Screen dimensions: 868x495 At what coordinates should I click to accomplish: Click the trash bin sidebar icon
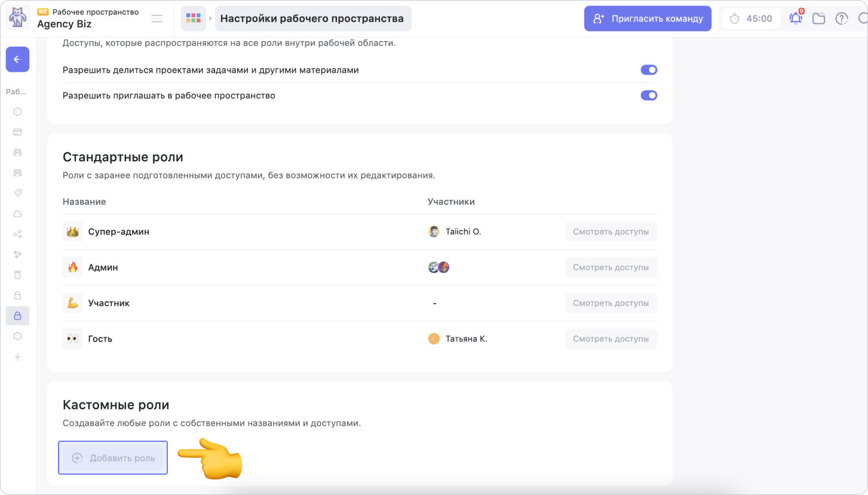tap(17, 275)
